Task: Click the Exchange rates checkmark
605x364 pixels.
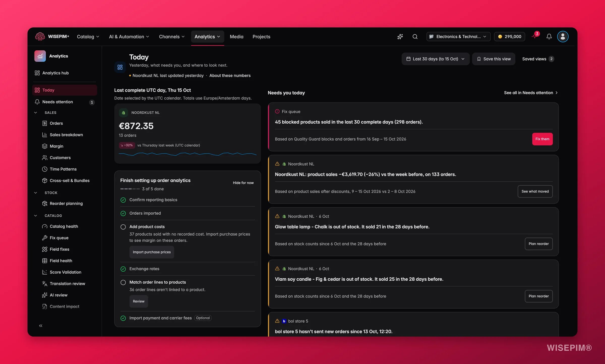Action: pyautogui.click(x=123, y=269)
